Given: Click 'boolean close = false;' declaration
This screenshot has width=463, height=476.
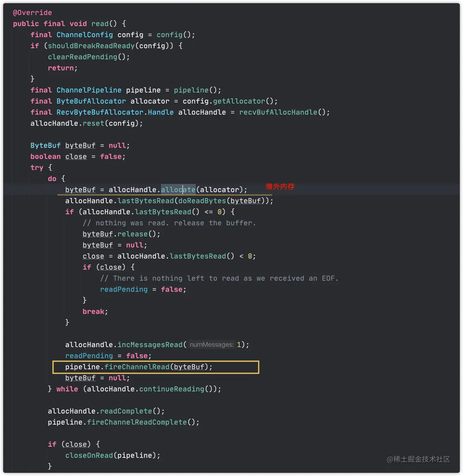Looking at the screenshot, I should pos(78,157).
